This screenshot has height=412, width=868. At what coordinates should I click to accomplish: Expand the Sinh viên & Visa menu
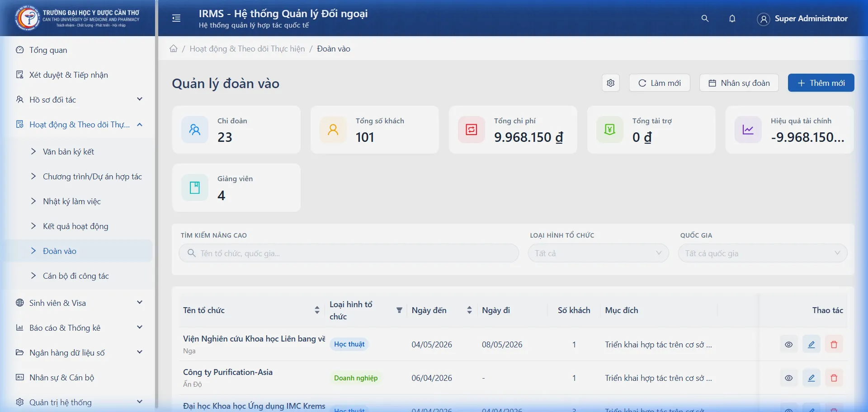coord(79,303)
